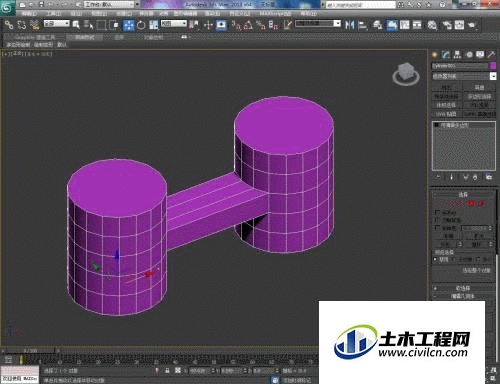Click the object name field
Screen dimensions: 500x384
pos(460,66)
